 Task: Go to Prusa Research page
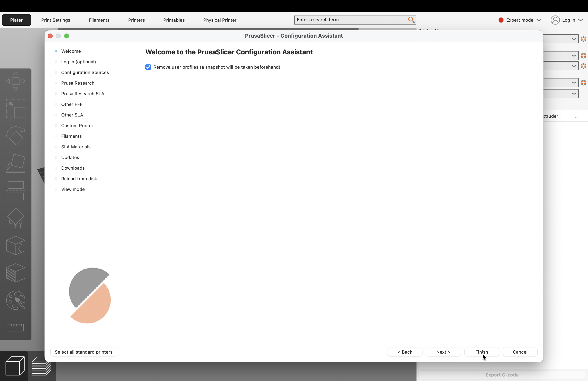[x=78, y=83]
